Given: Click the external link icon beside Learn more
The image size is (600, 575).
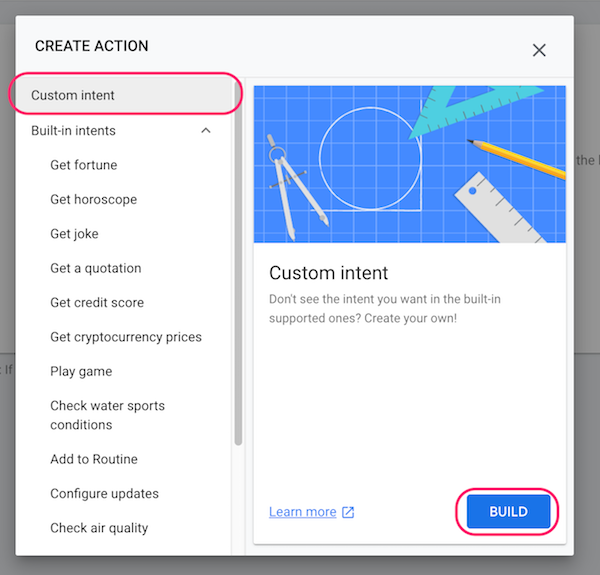Looking at the screenshot, I should [x=348, y=512].
